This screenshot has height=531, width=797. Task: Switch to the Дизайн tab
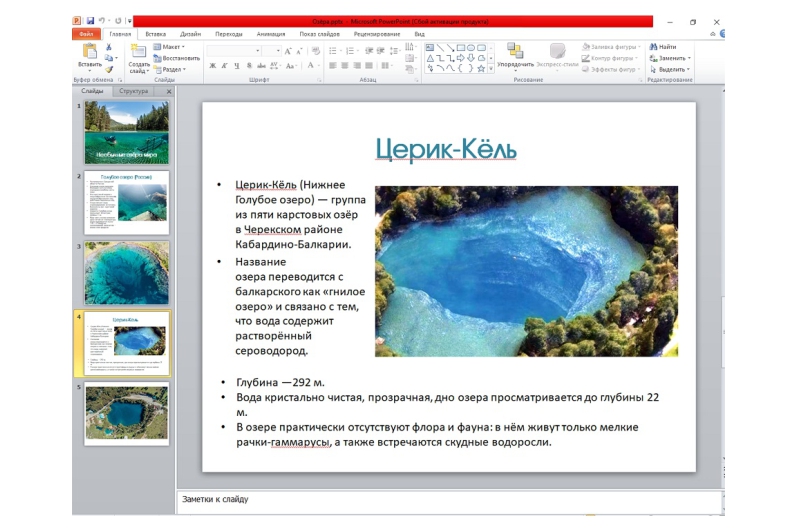point(191,34)
